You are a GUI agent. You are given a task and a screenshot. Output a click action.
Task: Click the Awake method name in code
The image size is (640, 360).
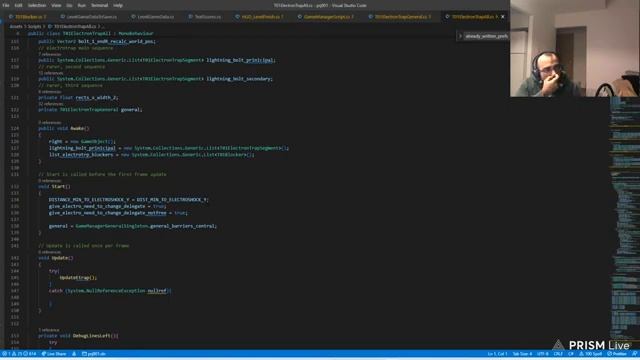[78, 128]
